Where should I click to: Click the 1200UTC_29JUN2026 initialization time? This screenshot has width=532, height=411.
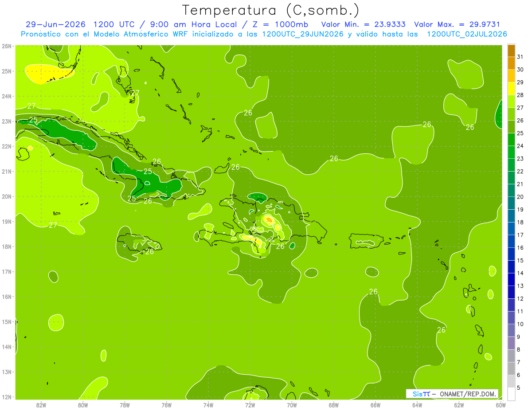(x=302, y=34)
